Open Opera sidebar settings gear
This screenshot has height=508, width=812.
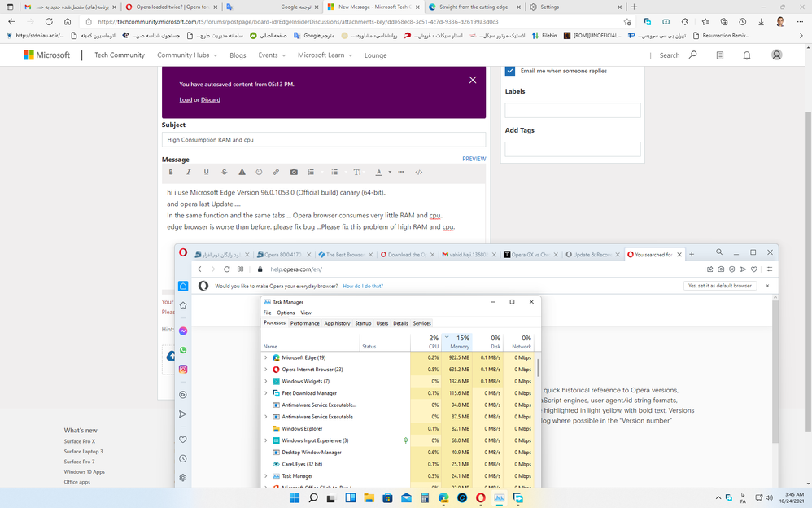tap(183, 478)
